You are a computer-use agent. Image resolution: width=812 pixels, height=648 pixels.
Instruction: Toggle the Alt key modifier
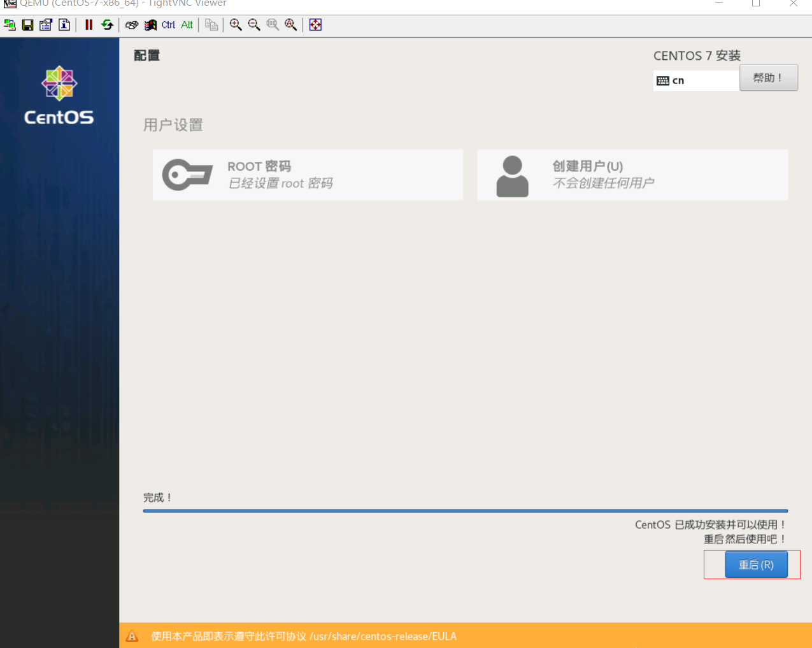[186, 24]
